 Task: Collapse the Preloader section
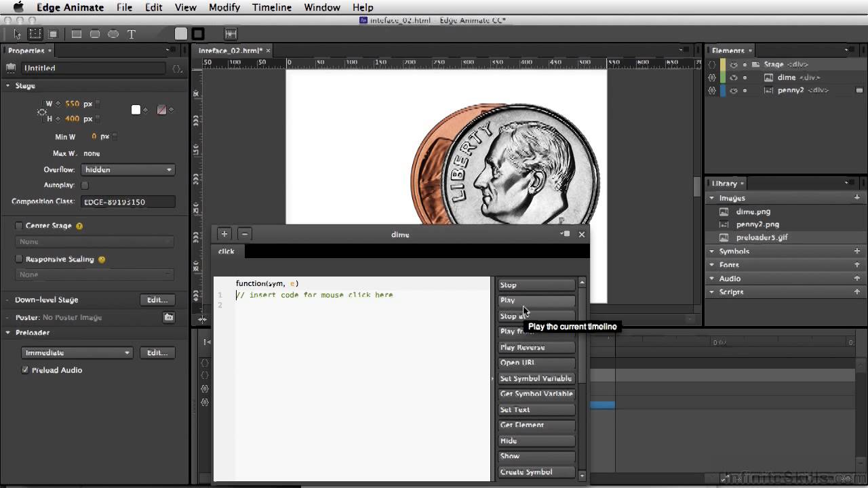click(8, 333)
